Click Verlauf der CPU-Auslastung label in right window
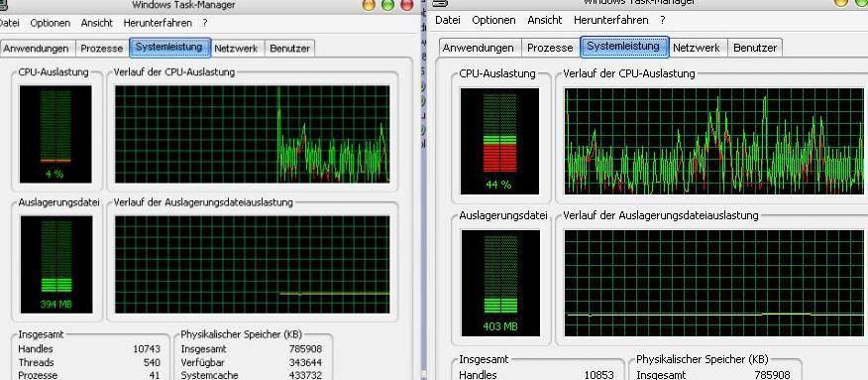 [x=629, y=73]
